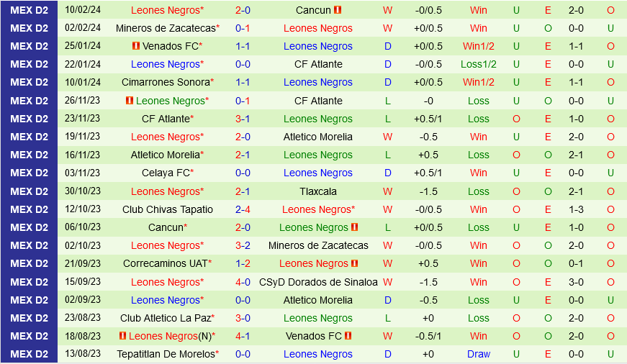
Task: Open the Tlaxcala team link
Action: point(318,191)
